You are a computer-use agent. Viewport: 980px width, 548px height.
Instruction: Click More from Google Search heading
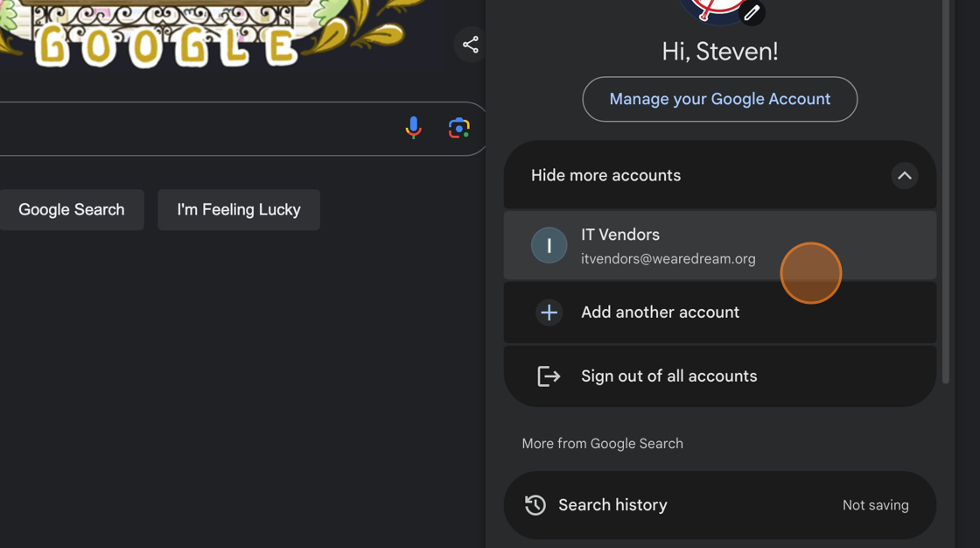point(603,444)
